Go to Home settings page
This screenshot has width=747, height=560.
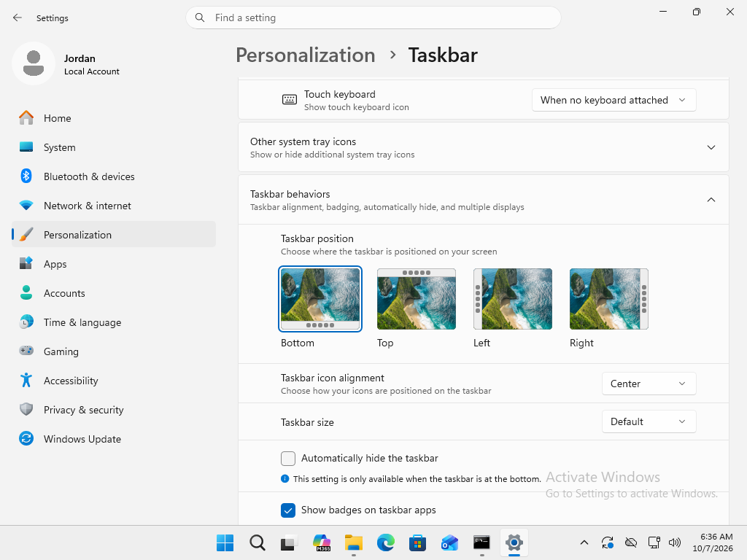(114, 118)
